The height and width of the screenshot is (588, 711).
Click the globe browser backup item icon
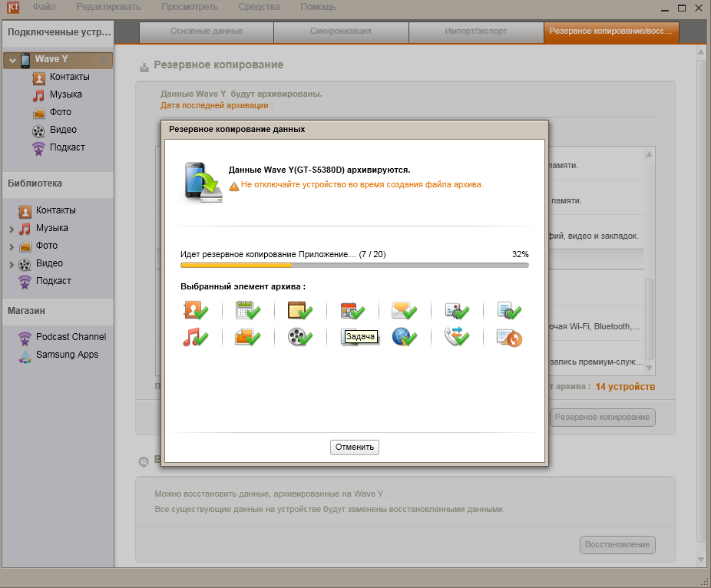(405, 337)
